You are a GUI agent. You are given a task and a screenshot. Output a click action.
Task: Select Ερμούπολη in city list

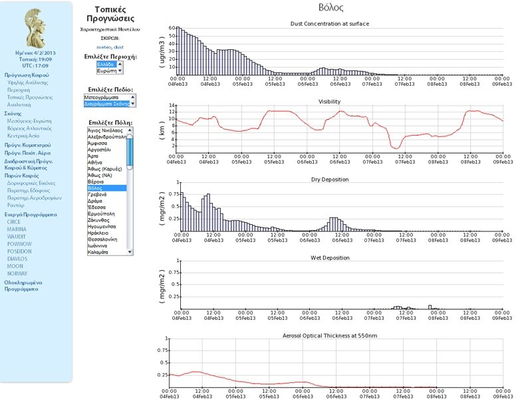tap(107, 214)
